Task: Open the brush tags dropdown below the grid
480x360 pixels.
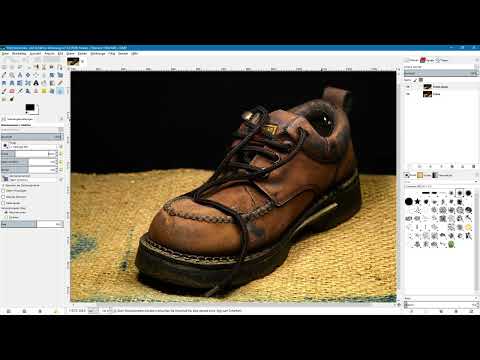Action: click(476, 298)
